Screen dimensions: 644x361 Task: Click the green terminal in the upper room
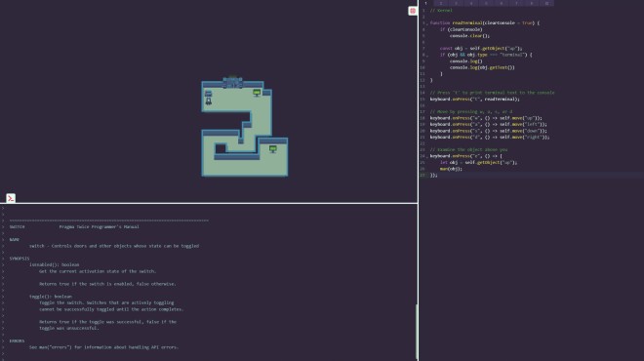[x=257, y=93]
